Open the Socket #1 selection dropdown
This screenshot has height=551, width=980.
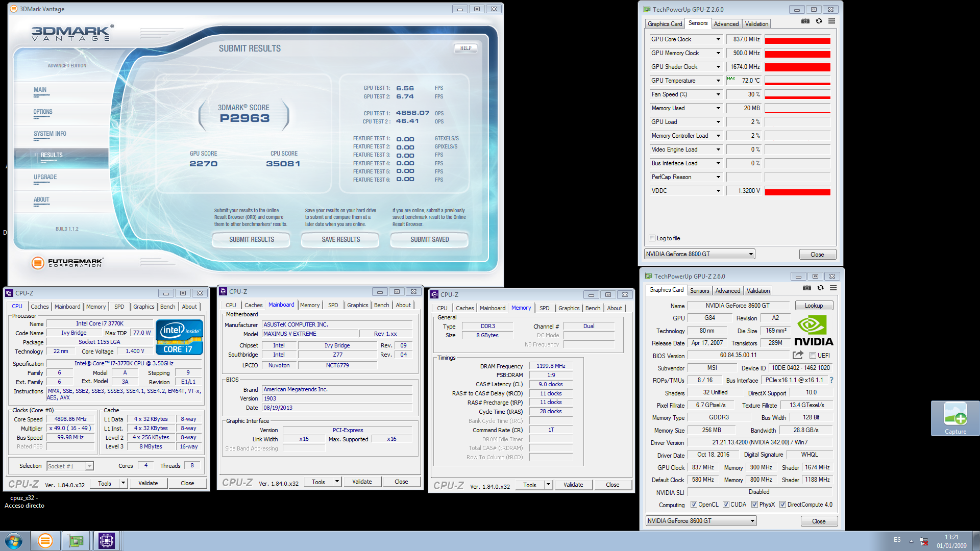[70, 466]
